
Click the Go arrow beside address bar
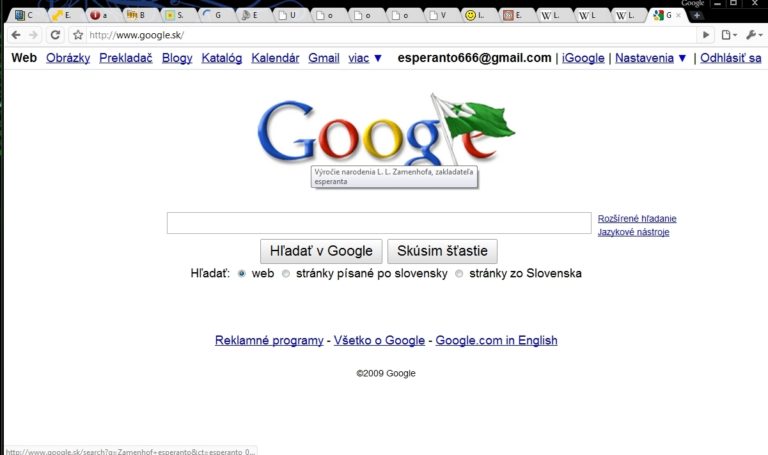pyautogui.click(x=706, y=35)
